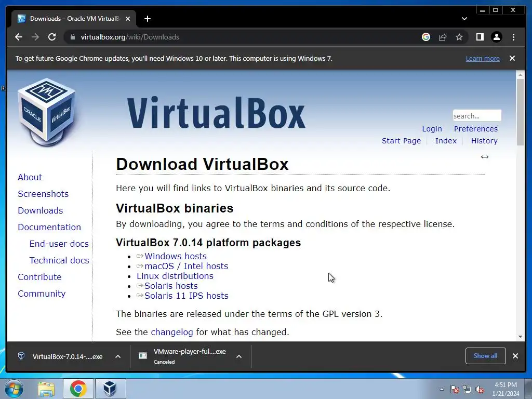Click the vertical scrollbar thumb

click(520, 112)
